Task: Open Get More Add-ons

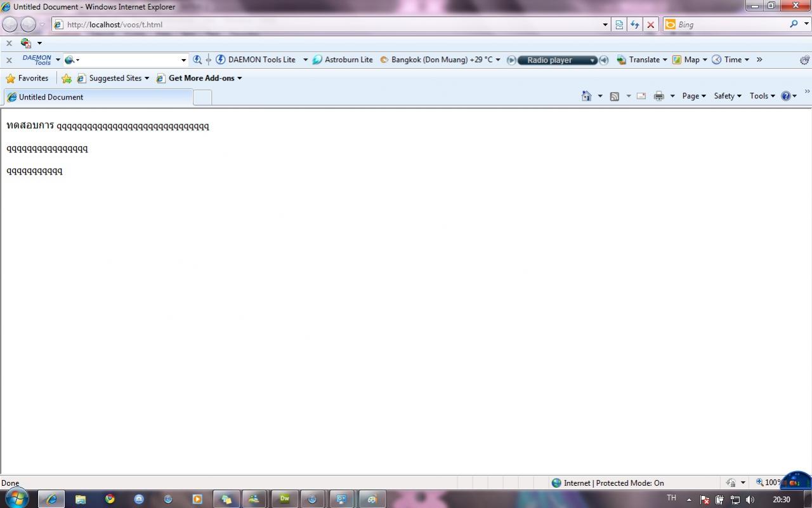Action: tap(199, 78)
